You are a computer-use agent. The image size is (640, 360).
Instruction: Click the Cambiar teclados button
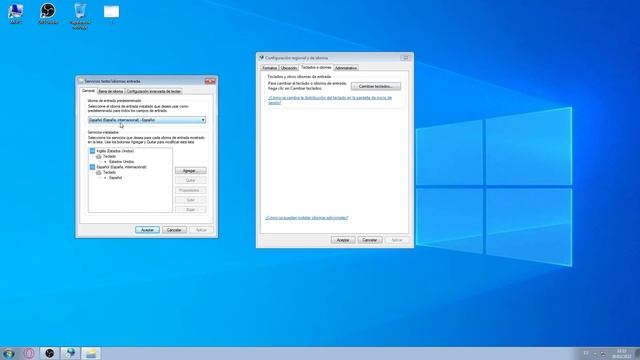point(376,86)
